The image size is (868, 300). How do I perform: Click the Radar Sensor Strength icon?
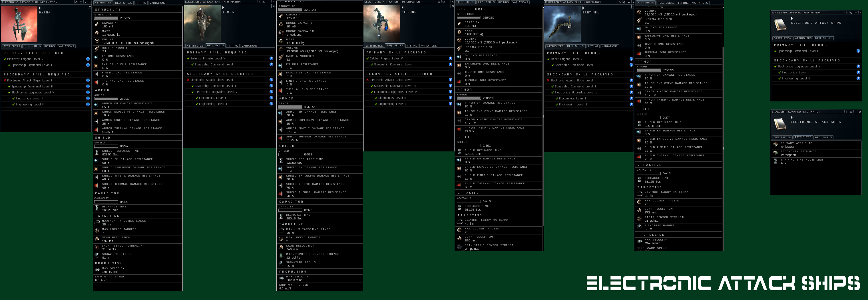pos(639,219)
